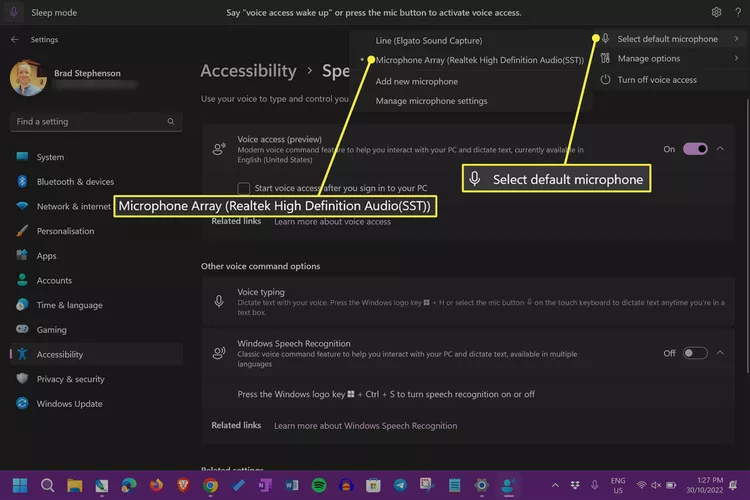Turn on Windows Speech Recognition toggle

point(695,353)
